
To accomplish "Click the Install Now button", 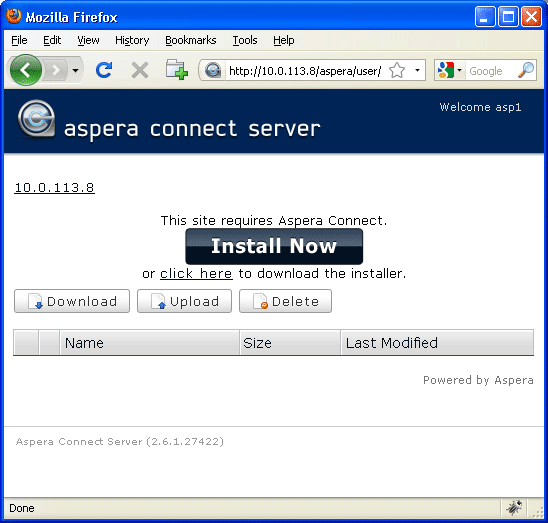I will tap(274, 246).
